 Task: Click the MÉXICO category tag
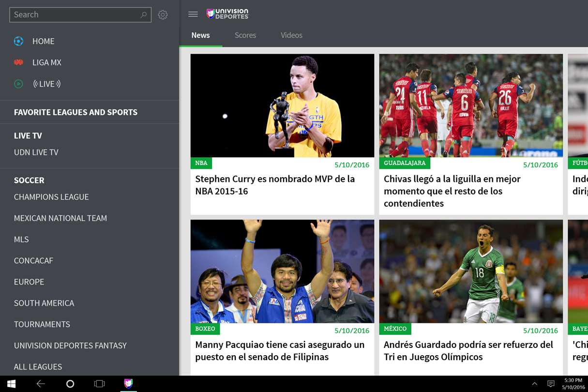pyautogui.click(x=395, y=329)
